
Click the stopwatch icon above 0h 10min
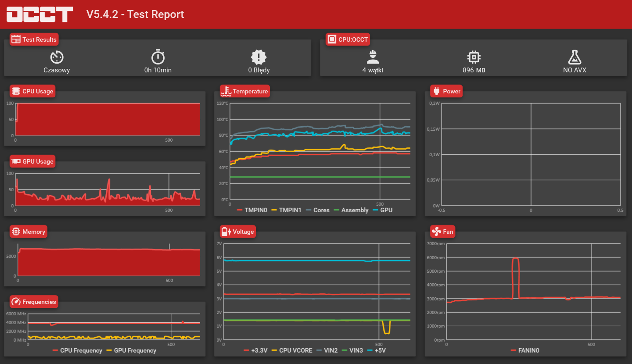point(158,57)
